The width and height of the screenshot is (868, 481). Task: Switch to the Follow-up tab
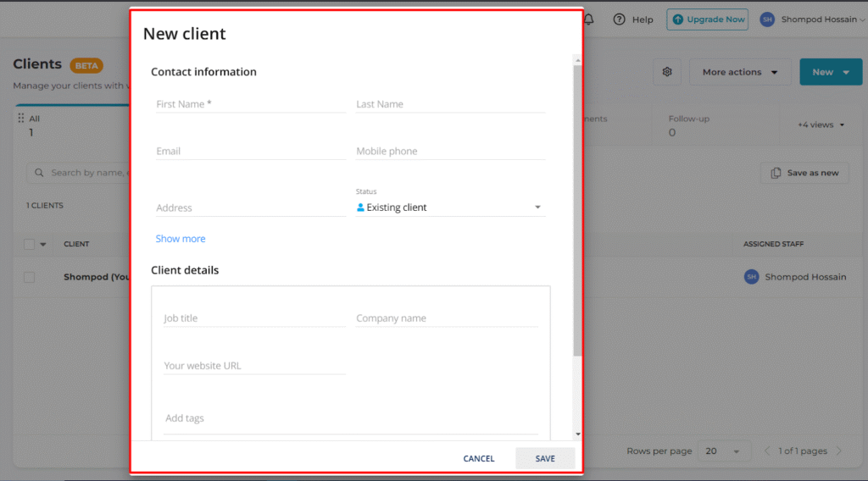[688, 125]
